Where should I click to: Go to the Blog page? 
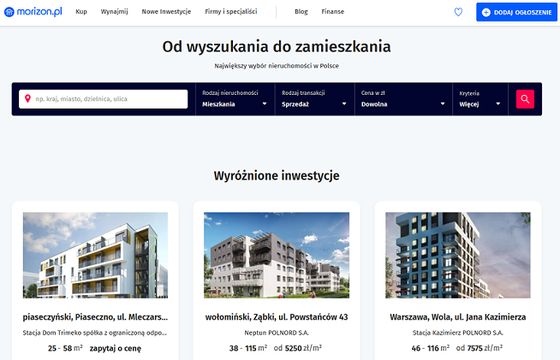(301, 12)
